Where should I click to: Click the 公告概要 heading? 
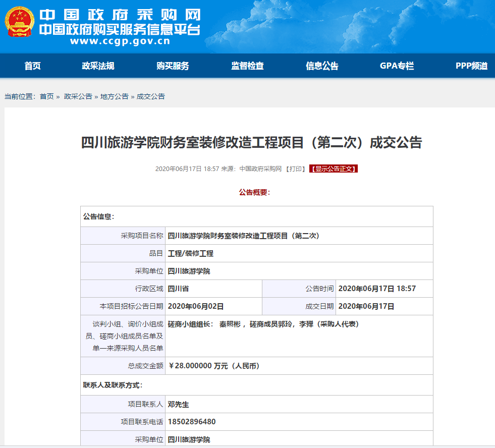tap(254, 192)
